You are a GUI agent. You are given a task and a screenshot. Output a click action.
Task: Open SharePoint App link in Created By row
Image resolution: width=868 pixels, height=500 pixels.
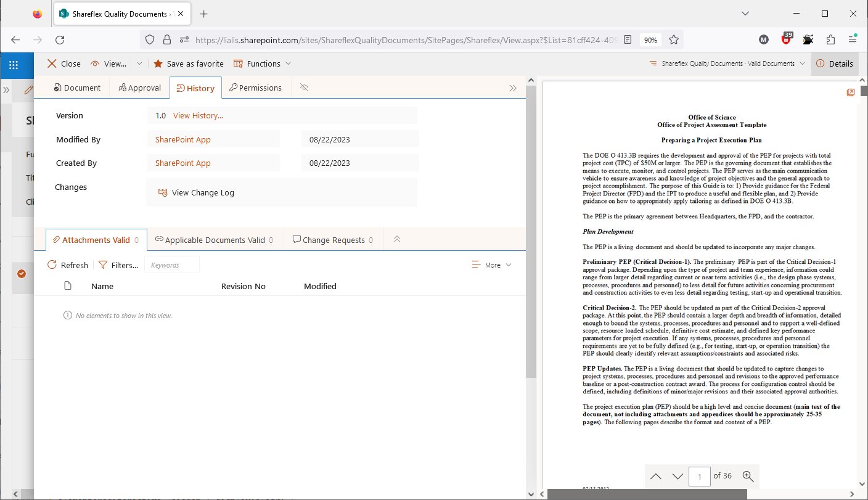click(x=183, y=163)
